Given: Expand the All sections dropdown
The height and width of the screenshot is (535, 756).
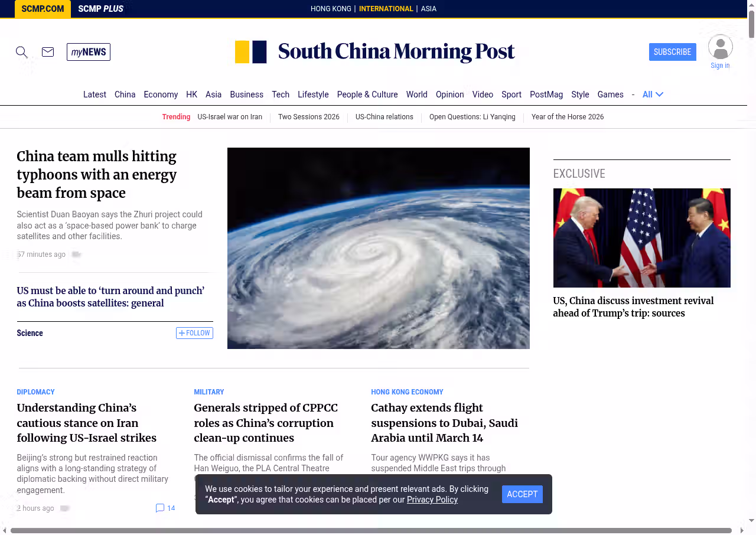Looking at the screenshot, I should pyautogui.click(x=653, y=94).
